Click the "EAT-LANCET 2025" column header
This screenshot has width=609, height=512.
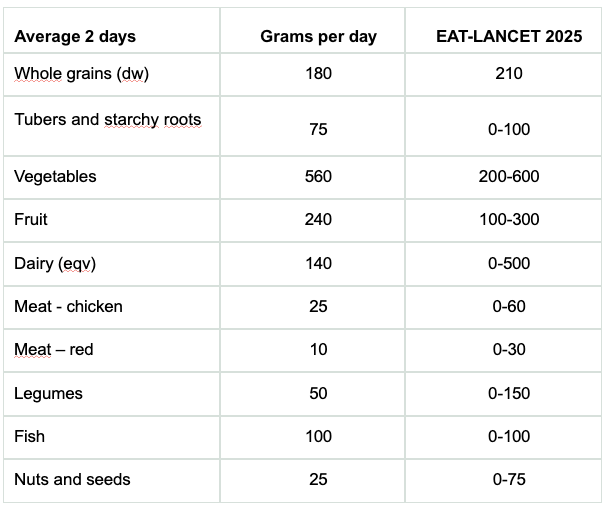tap(508, 37)
